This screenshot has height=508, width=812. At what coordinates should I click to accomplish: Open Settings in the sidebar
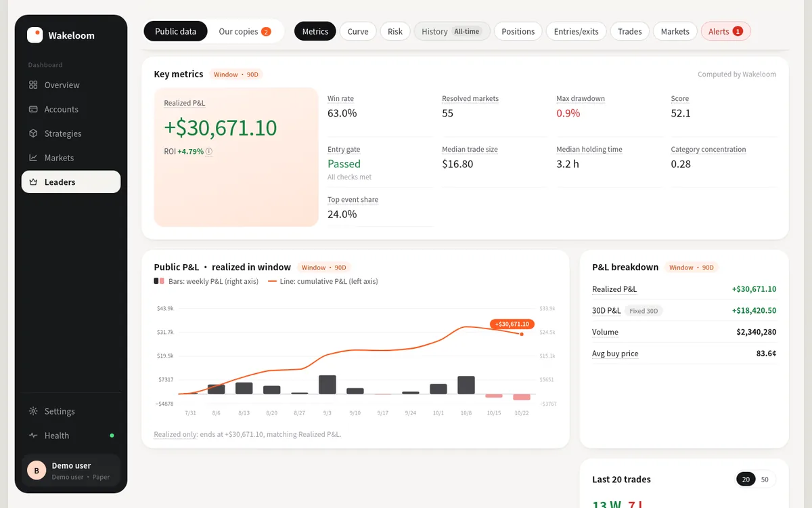71,412
